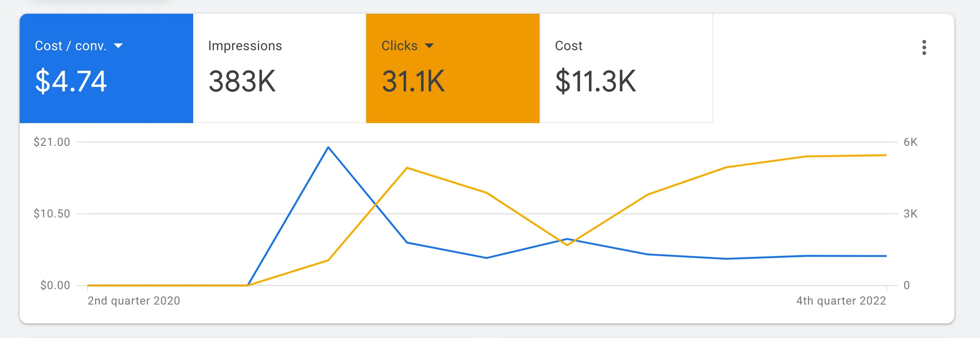980x338 pixels.
Task: Select the Cost metric card
Action: pyautogui.click(x=626, y=68)
